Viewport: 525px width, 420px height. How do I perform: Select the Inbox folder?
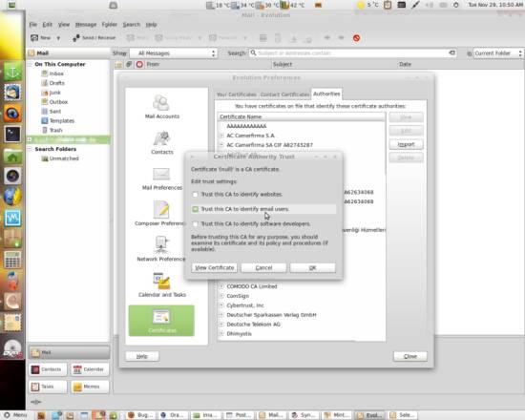(x=56, y=73)
